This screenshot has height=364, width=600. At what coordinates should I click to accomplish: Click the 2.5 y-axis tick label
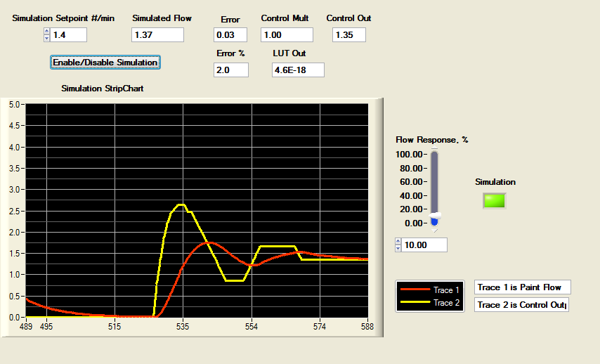tap(15, 211)
